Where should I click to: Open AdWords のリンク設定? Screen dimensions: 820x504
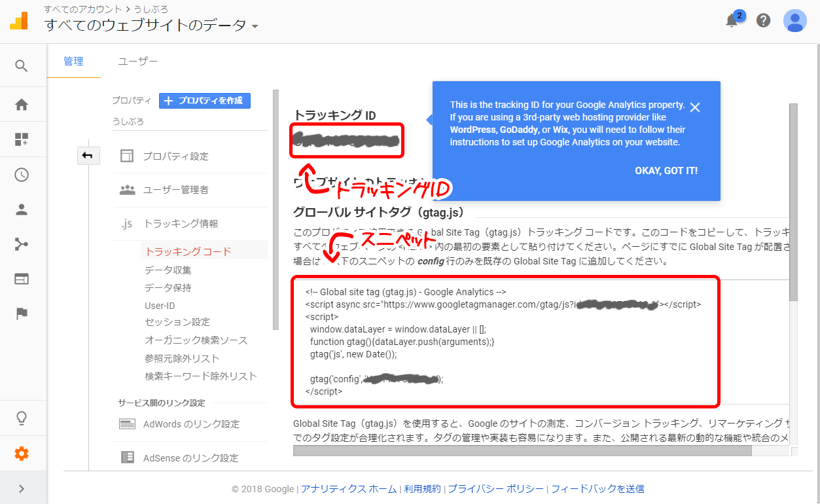point(192,424)
